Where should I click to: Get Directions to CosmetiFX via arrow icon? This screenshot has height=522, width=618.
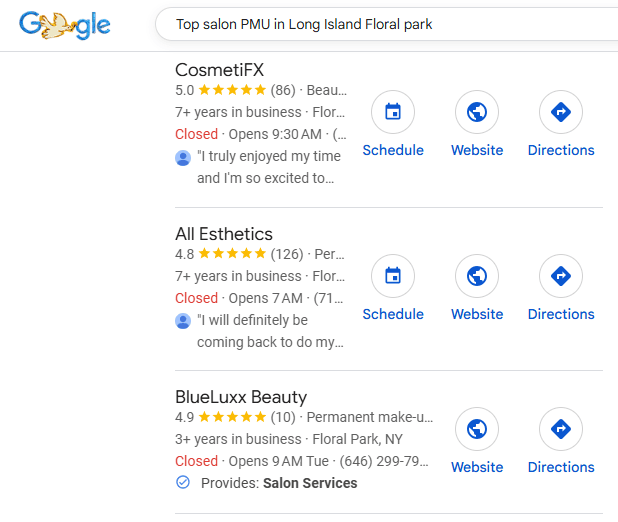pos(561,112)
